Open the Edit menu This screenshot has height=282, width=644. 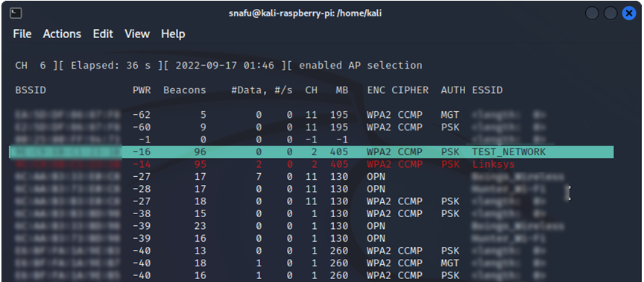pyautogui.click(x=103, y=34)
